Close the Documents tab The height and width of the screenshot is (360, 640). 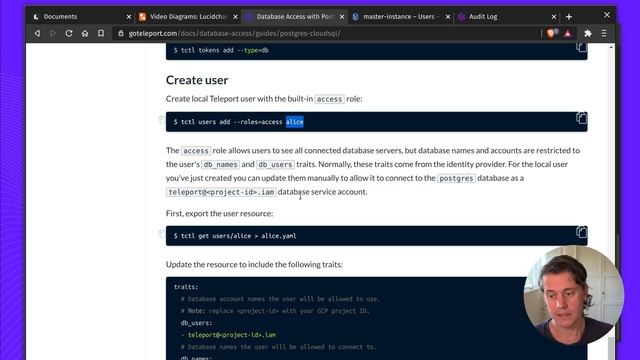pyautogui.click(x=129, y=17)
